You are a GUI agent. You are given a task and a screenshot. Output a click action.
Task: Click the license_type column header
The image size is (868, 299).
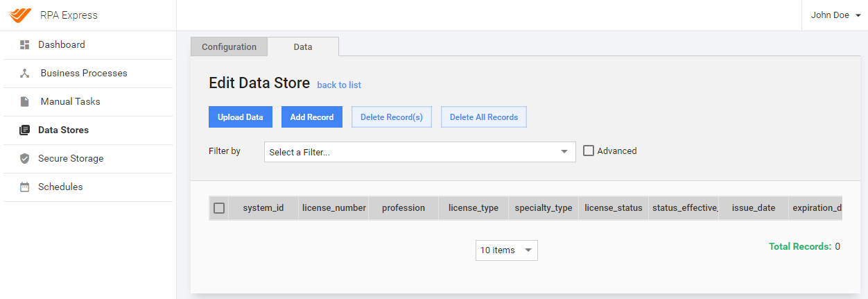click(474, 207)
